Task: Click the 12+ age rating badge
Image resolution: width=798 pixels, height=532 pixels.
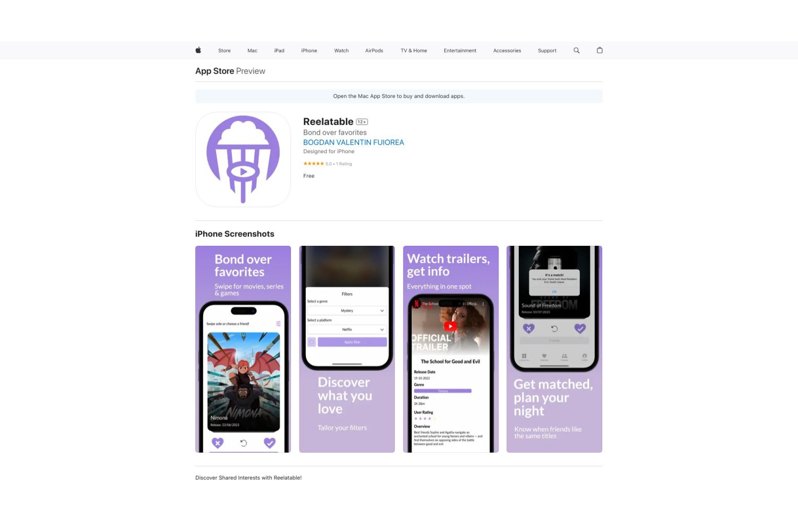Action: pyautogui.click(x=362, y=122)
